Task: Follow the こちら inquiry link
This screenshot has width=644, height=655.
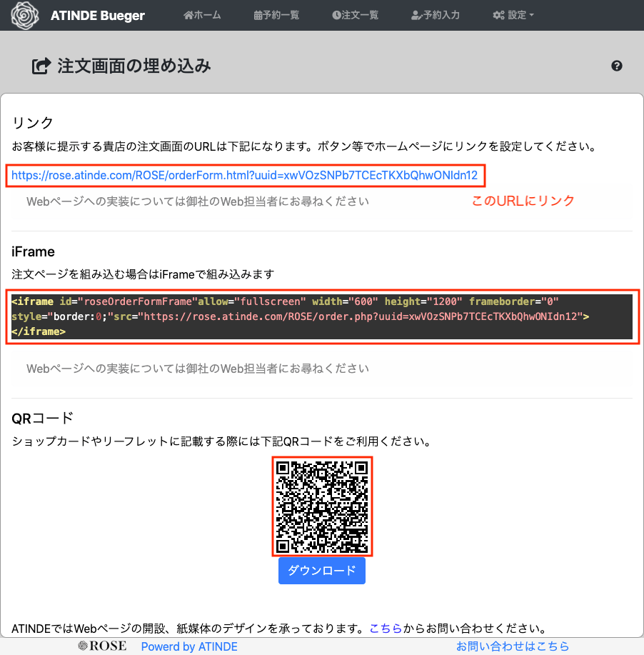Action: point(386,629)
